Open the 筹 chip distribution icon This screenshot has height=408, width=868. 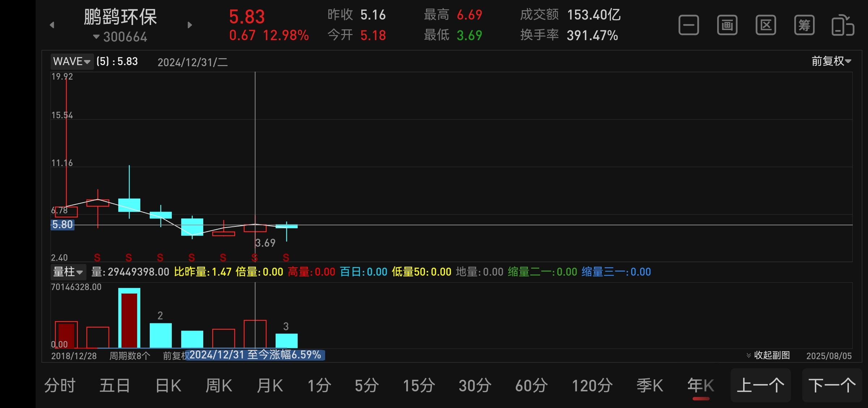[x=804, y=25]
